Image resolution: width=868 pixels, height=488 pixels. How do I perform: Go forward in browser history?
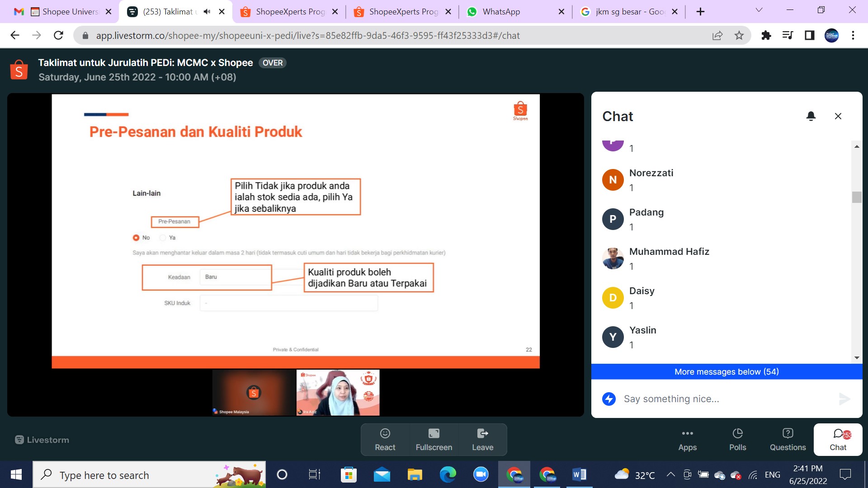[x=37, y=35]
